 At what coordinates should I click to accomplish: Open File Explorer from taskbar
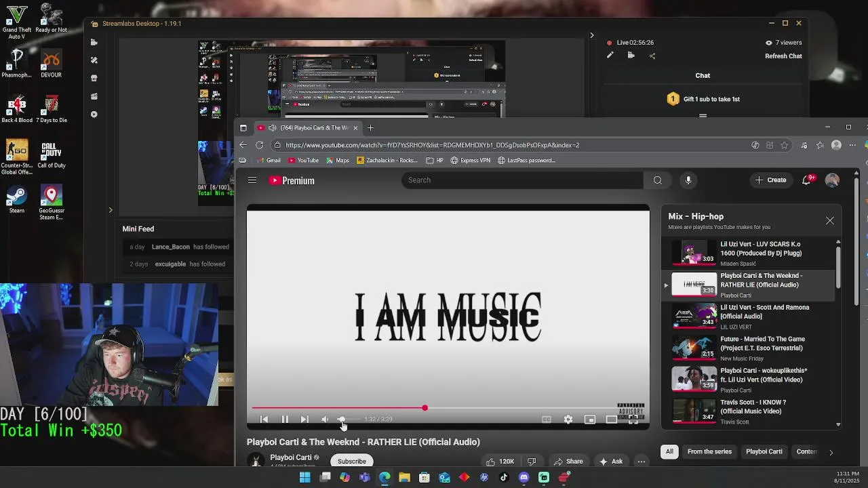click(x=404, y=478)
